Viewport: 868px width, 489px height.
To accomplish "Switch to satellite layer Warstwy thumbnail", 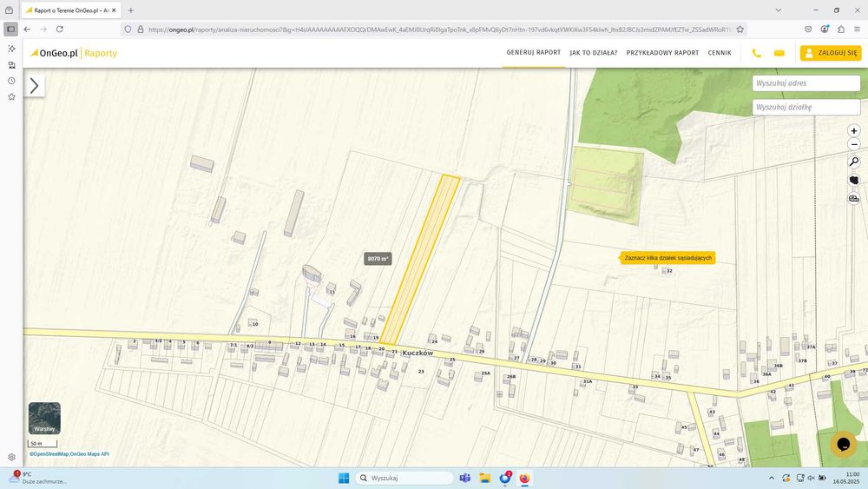I will [44, 418].
